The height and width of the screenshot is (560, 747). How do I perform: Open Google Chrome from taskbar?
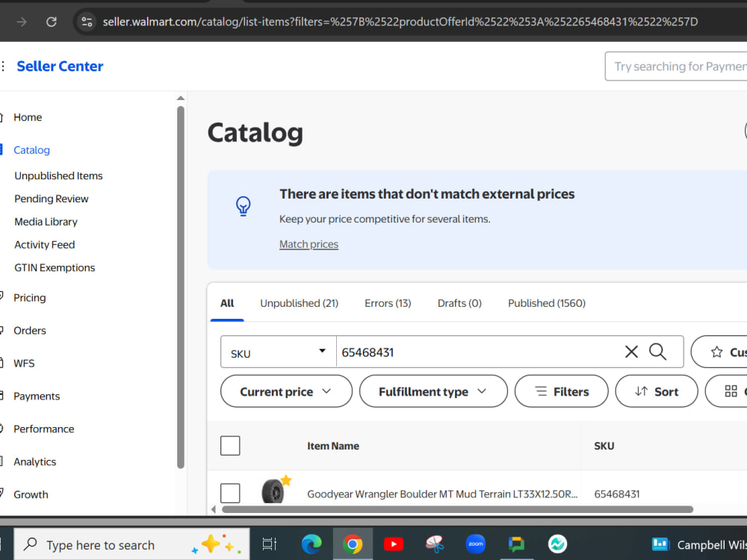tap(353, 544)
